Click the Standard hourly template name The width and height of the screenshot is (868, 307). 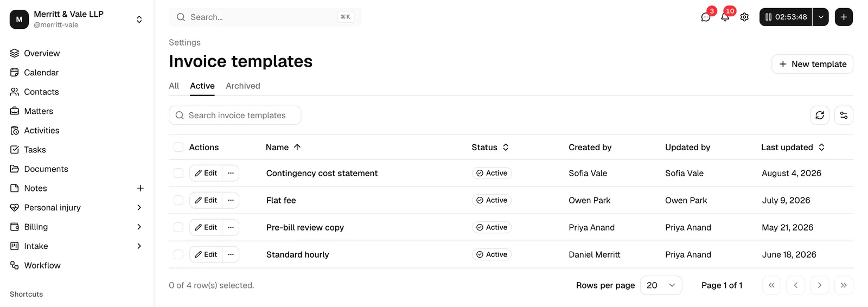[x=297, y=254]
